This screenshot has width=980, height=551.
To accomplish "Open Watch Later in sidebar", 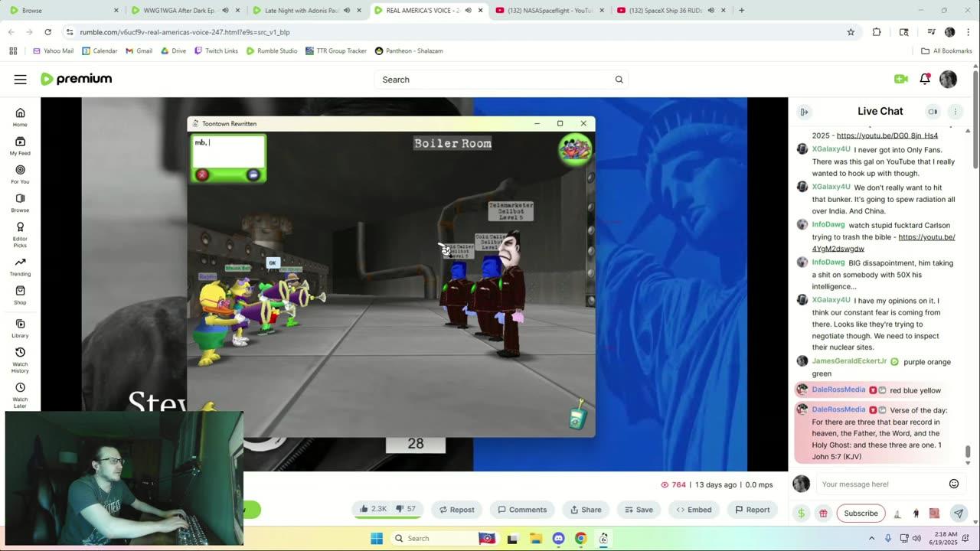I will 20,395.
